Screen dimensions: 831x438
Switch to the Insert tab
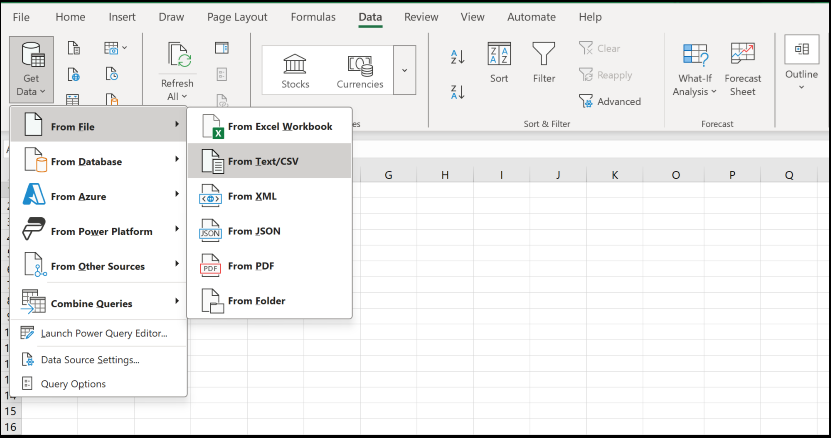tap(122, 17)
